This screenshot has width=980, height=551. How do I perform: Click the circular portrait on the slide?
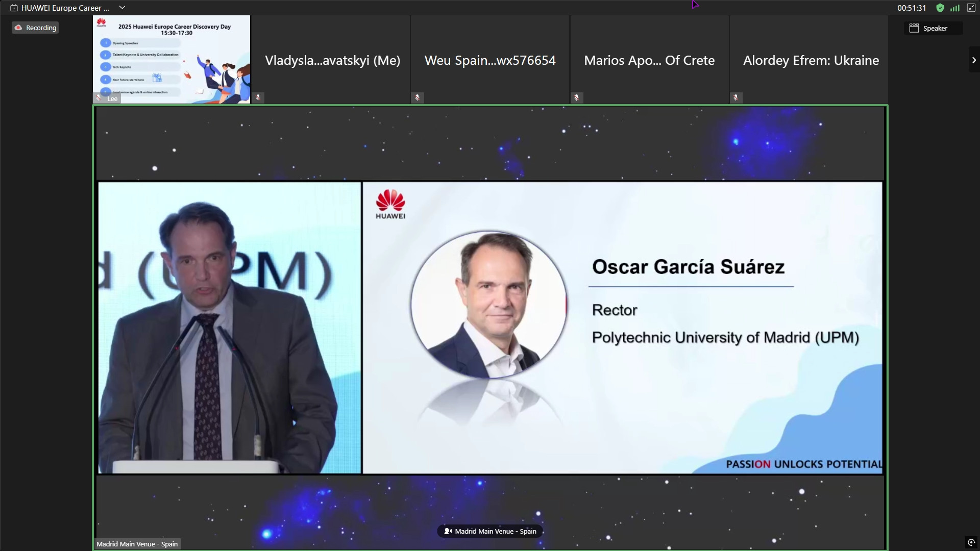point(489,305)
